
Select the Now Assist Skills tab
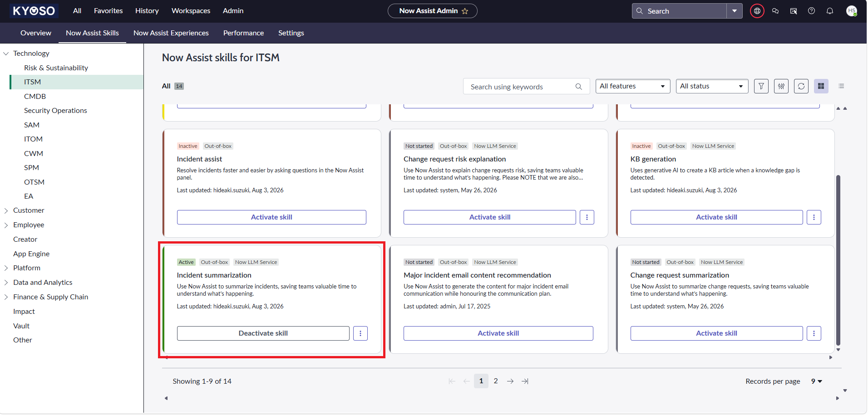click(x=92, y=33)
